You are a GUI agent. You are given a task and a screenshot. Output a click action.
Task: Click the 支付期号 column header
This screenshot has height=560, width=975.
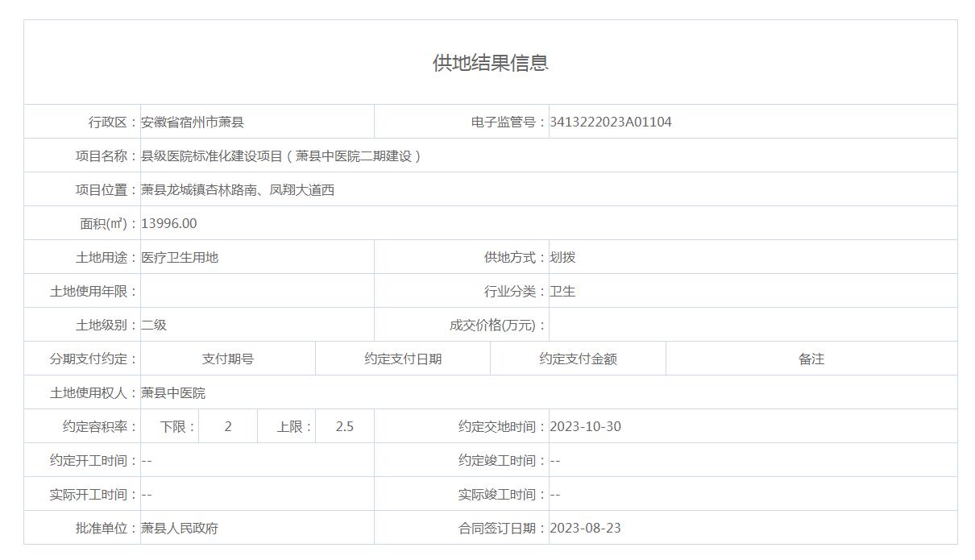228,359
